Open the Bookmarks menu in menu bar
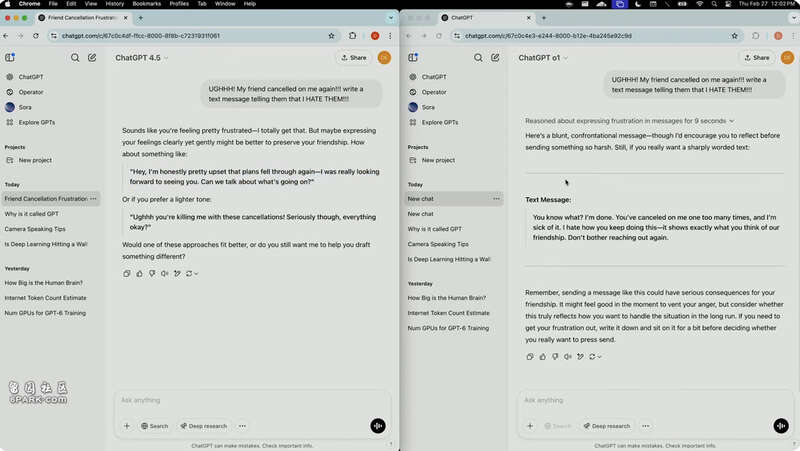The height and width of the screenshot is (451, 800). point(146,4)
